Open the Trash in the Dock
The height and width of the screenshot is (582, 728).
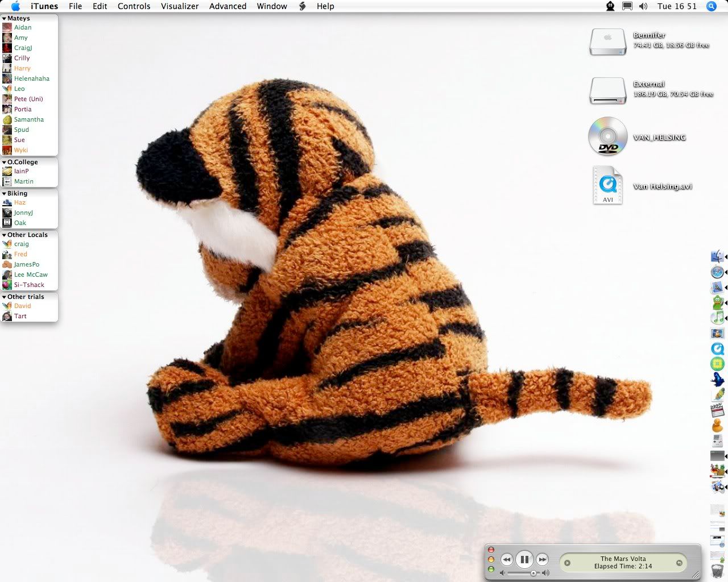click(x=717, y=571)
